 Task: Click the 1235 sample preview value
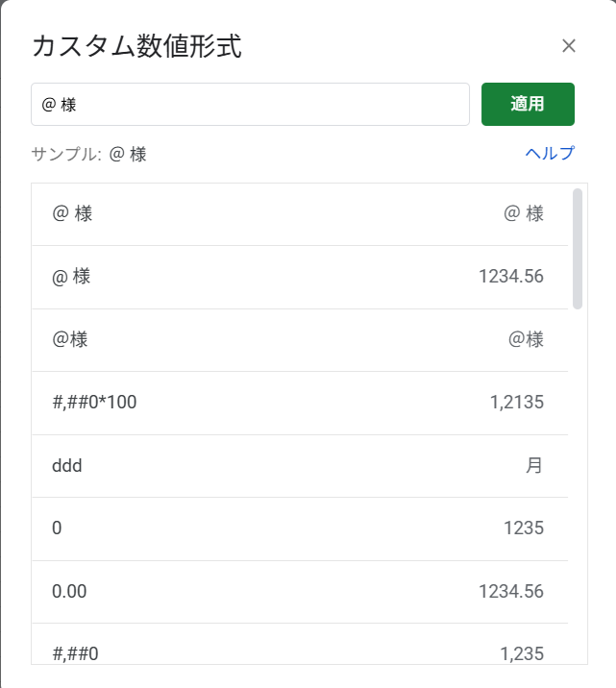(x=524, y=528)
